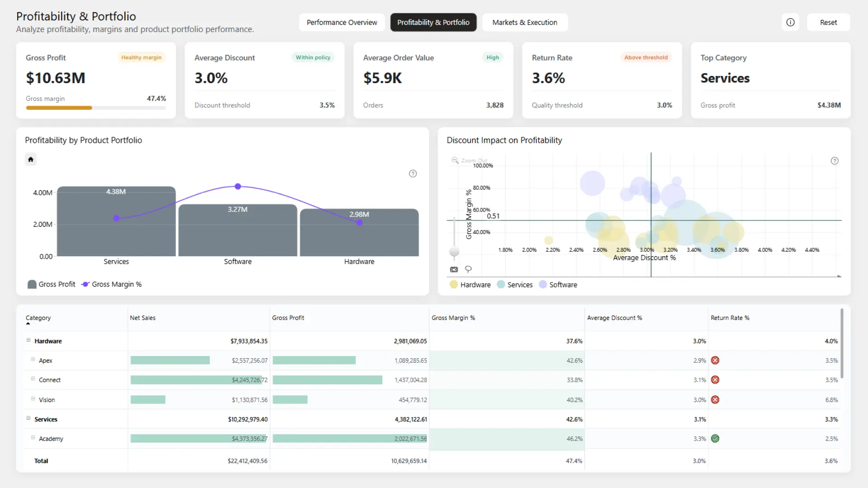Toggle the Gross Margin % legend series
Viewport: 868px width, 488px height.
tap(111, 284)
